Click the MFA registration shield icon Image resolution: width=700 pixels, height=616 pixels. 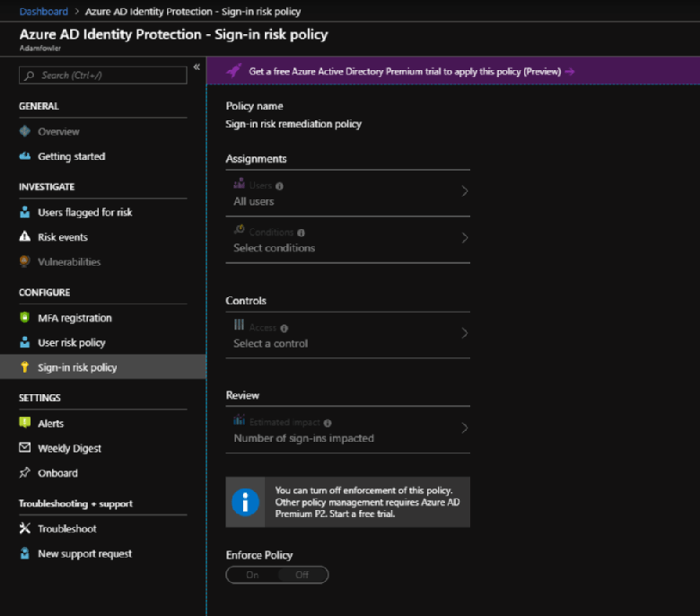coord(25,317)
